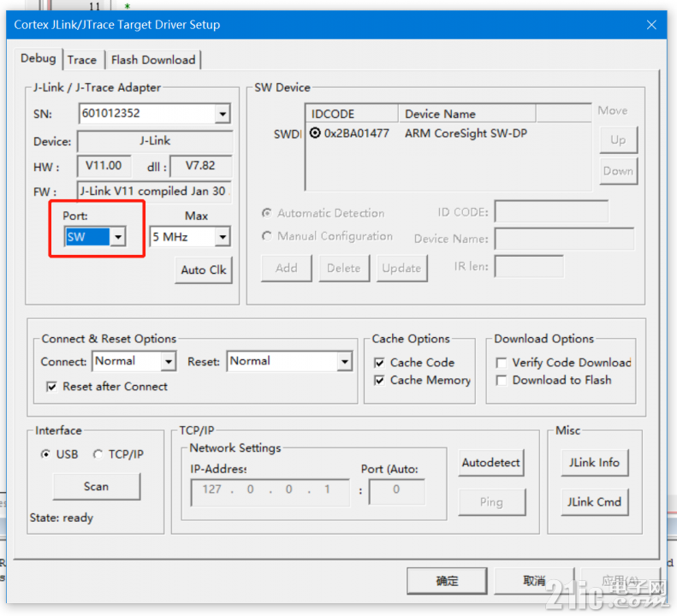Click the J-Link Device field
The width and height of the screenshot is (677, 616).
pos(155,140)
